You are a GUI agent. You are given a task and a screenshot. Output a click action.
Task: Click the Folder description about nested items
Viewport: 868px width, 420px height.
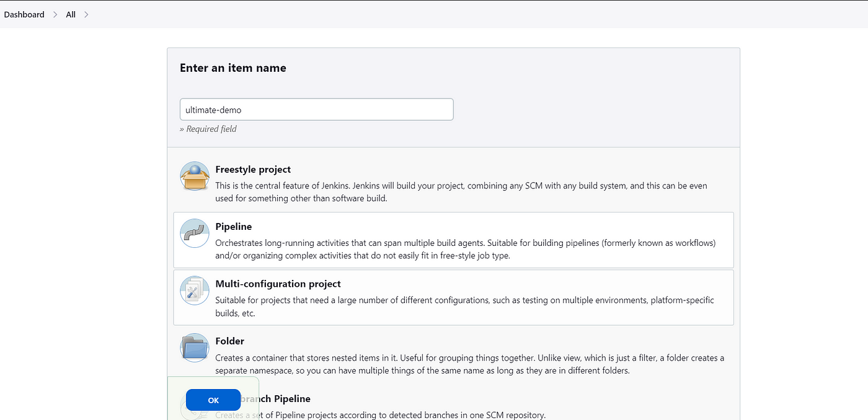pos(470,364)
